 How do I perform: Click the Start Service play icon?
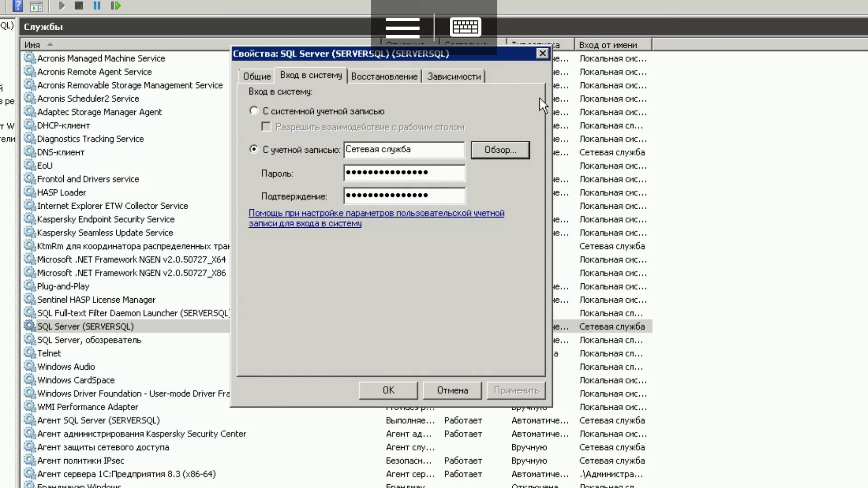pos(62,6)
